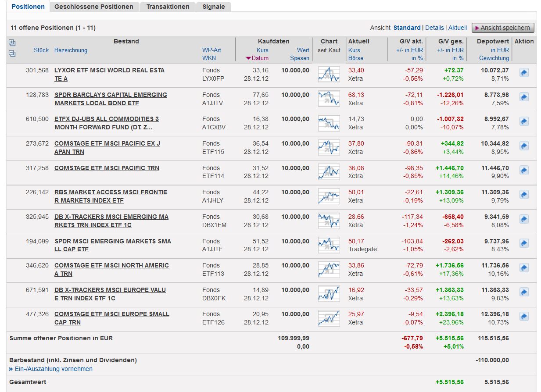Switch to Geschlossene Positionen tab

coord(94,7)
